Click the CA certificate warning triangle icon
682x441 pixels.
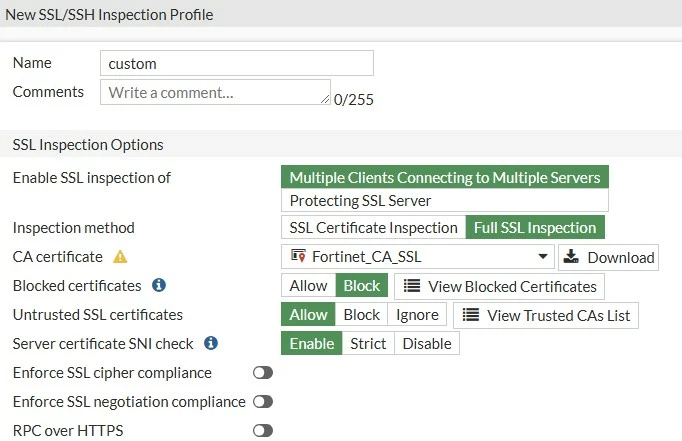(120, 257)
